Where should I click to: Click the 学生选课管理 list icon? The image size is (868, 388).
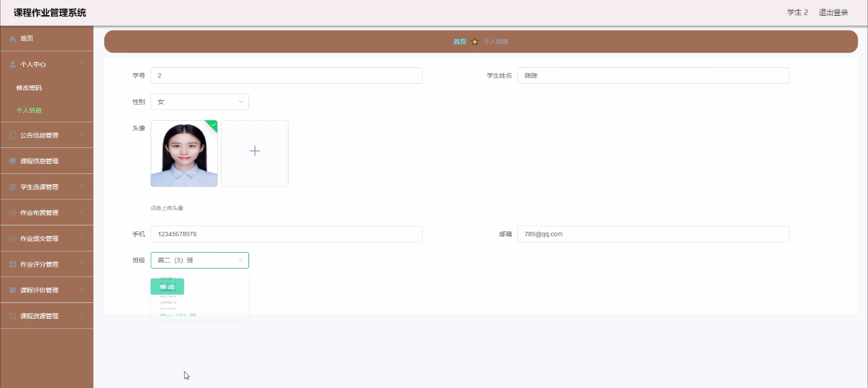pyautogui.click(x=13, y=187)
